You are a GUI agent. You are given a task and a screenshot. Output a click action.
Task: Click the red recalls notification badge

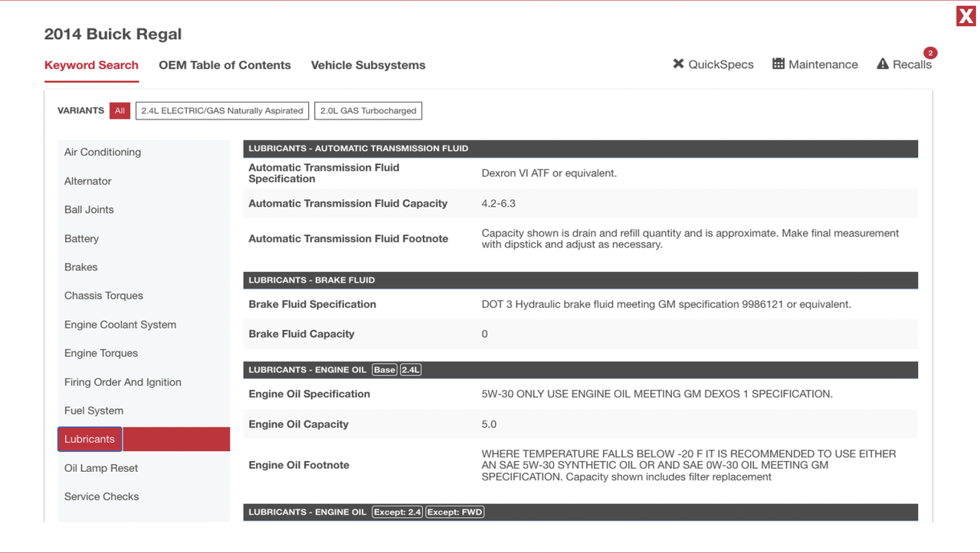pyautogui.click(x=929, y=53)
